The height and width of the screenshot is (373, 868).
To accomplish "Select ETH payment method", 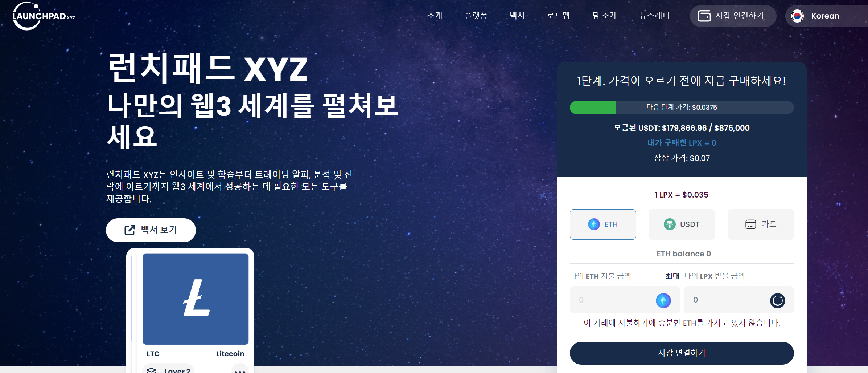I will [x=603, y=224].
